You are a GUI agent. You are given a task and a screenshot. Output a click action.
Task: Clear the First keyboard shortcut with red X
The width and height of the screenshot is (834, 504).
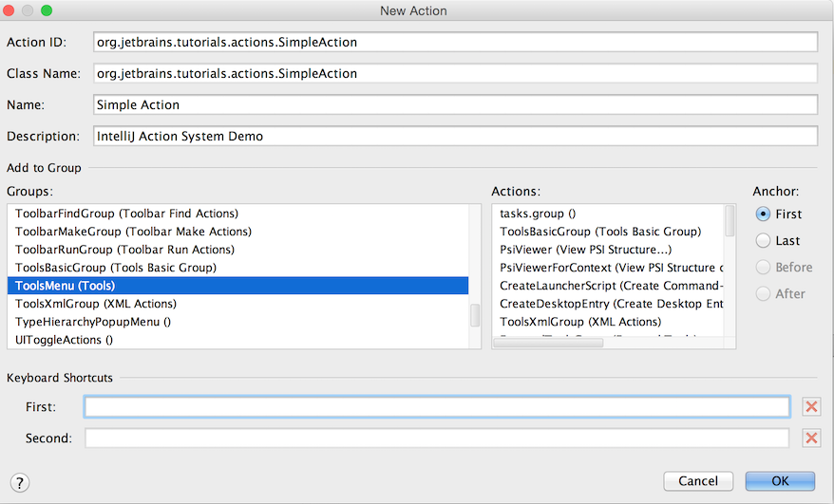[810, 407]
